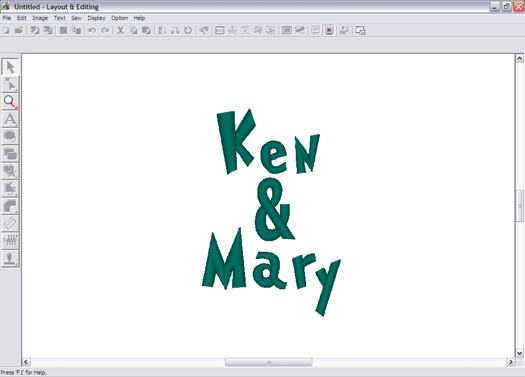This screenshot has height=377, width=525.
Task: Choose the overlapping rectangles shape tool
Action: [10, 154]
